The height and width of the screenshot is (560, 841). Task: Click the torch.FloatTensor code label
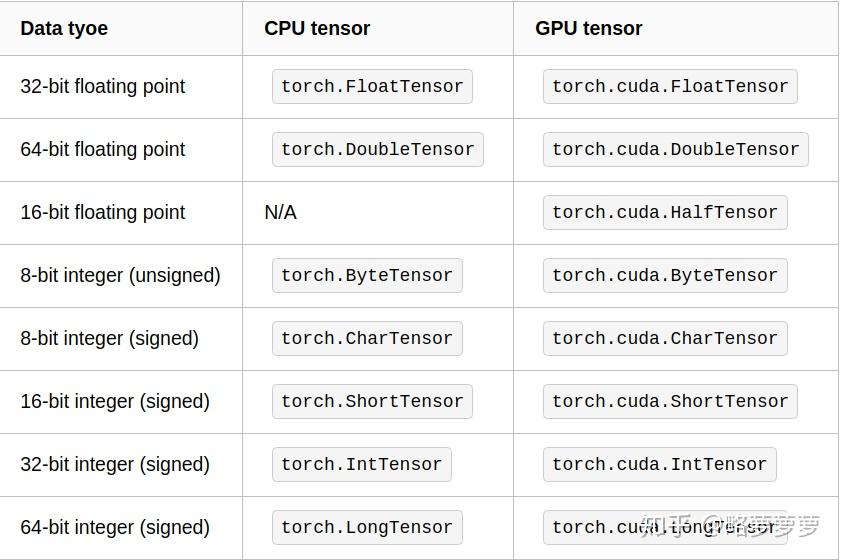372,86
